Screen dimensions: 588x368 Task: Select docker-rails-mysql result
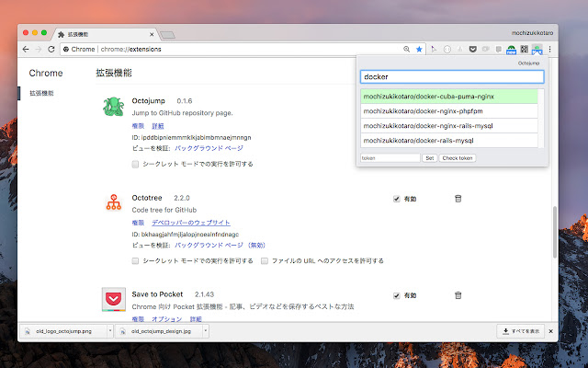tap(449, 141)
